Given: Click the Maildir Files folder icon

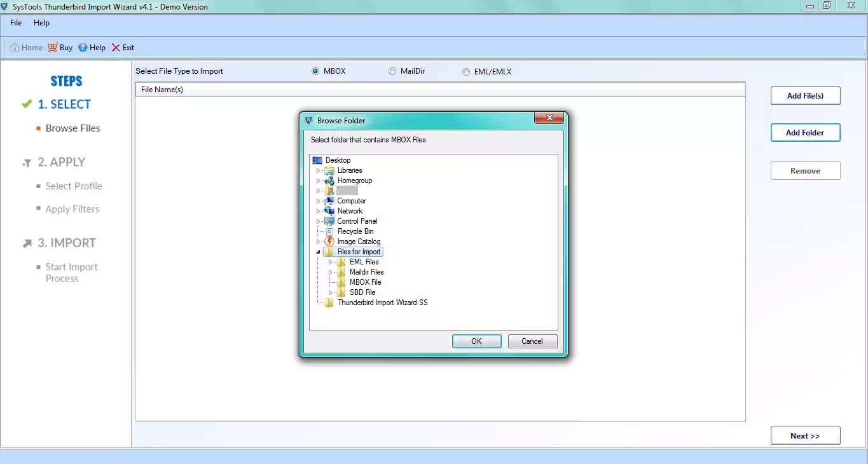Looking at the screenshot, I should coord(341,272).
